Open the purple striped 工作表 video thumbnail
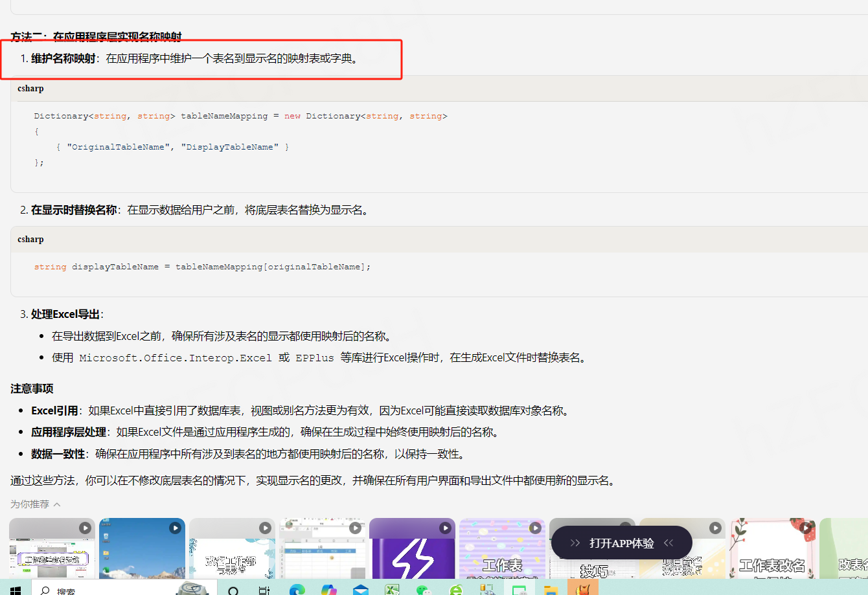 point(502,548)
